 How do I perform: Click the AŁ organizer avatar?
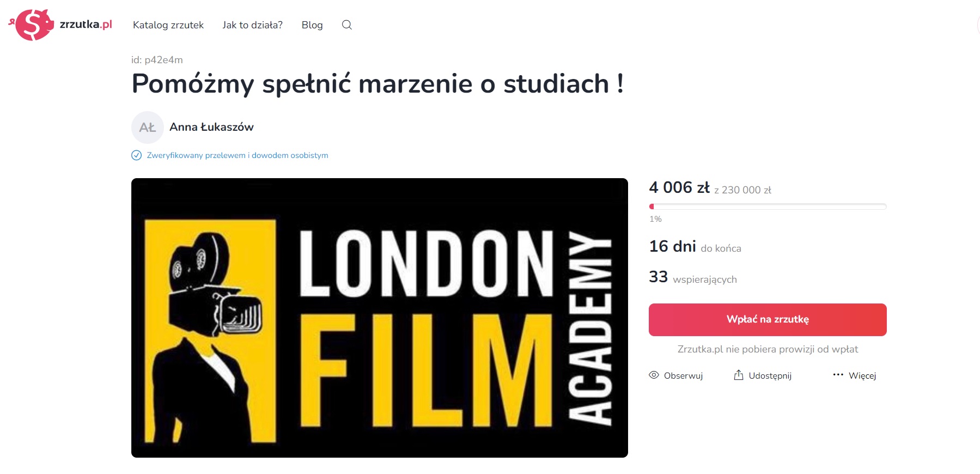[148, 127]
